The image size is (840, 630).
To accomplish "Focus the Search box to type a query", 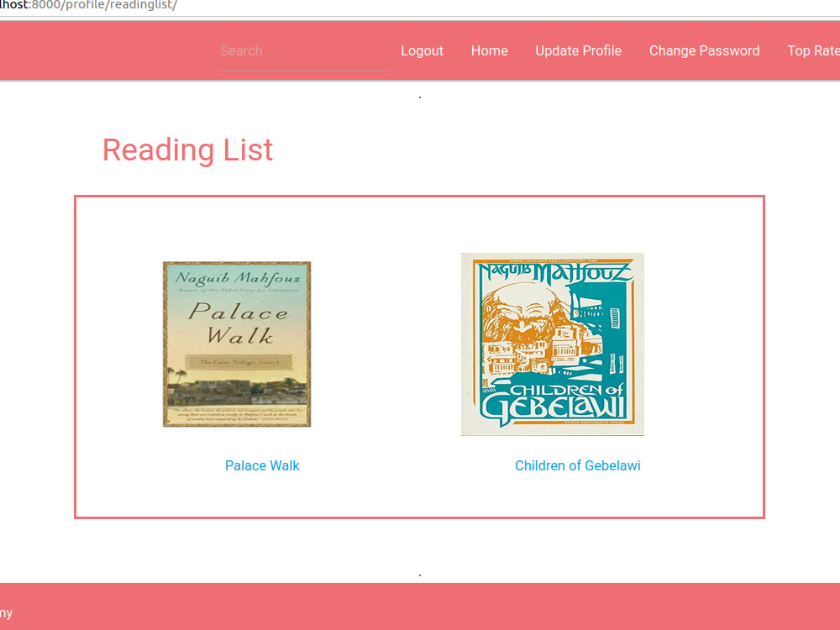I will [302, 50].
